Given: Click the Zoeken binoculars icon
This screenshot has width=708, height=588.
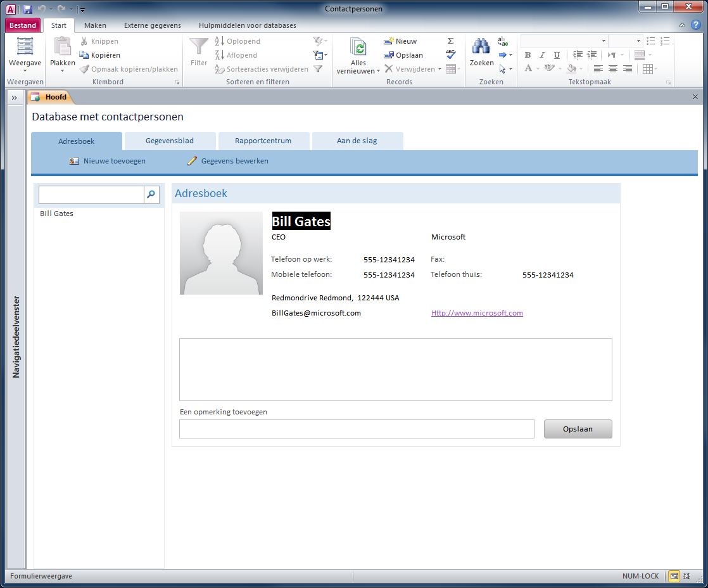Looking at the screenshot, I should 481,46.
